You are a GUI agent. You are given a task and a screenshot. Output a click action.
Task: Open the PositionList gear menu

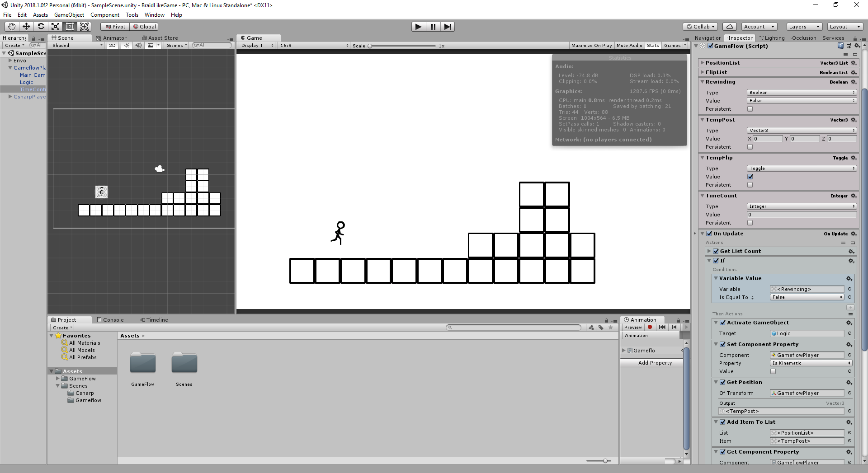854,63
